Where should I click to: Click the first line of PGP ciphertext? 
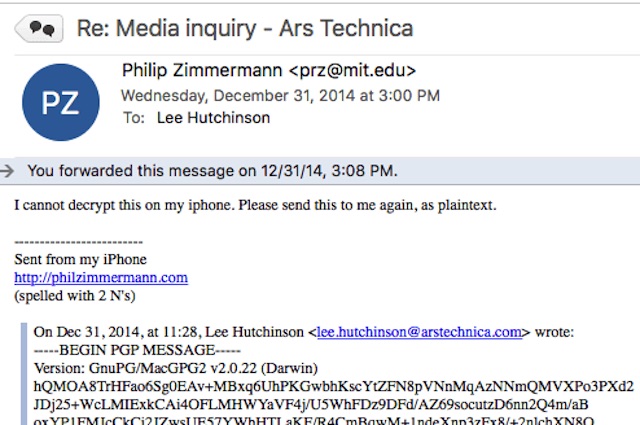click(333, 386)
